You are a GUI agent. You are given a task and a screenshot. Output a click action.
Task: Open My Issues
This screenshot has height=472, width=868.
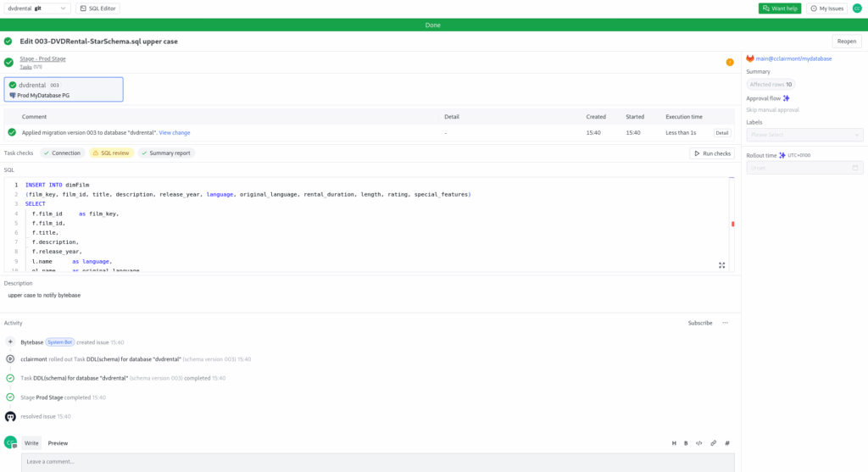827,8
